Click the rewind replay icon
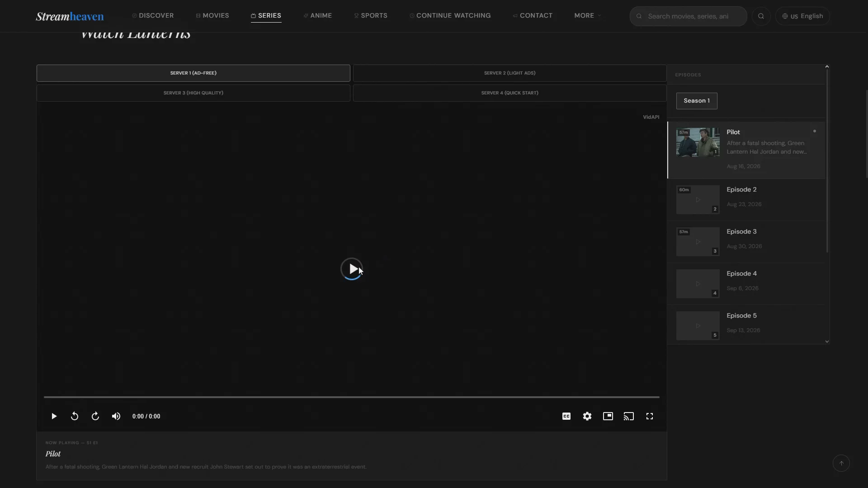Screen dimensions: 868x488 pyautogui.click(x=75, y=416)
